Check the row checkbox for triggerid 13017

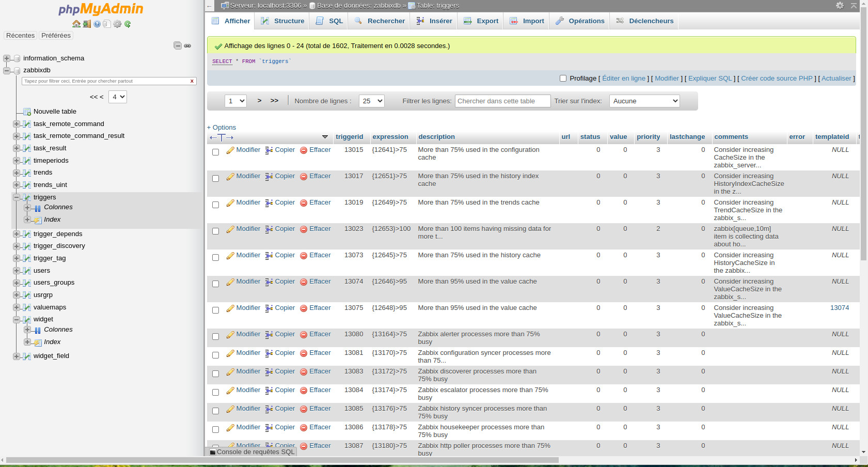215,178
